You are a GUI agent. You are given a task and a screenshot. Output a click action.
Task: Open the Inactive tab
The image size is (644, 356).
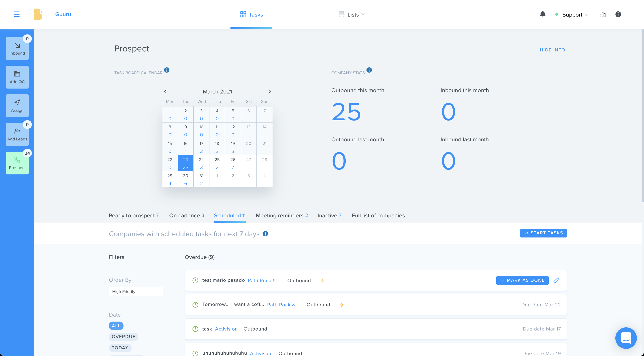pyautogui.click(x=329, y=215)
